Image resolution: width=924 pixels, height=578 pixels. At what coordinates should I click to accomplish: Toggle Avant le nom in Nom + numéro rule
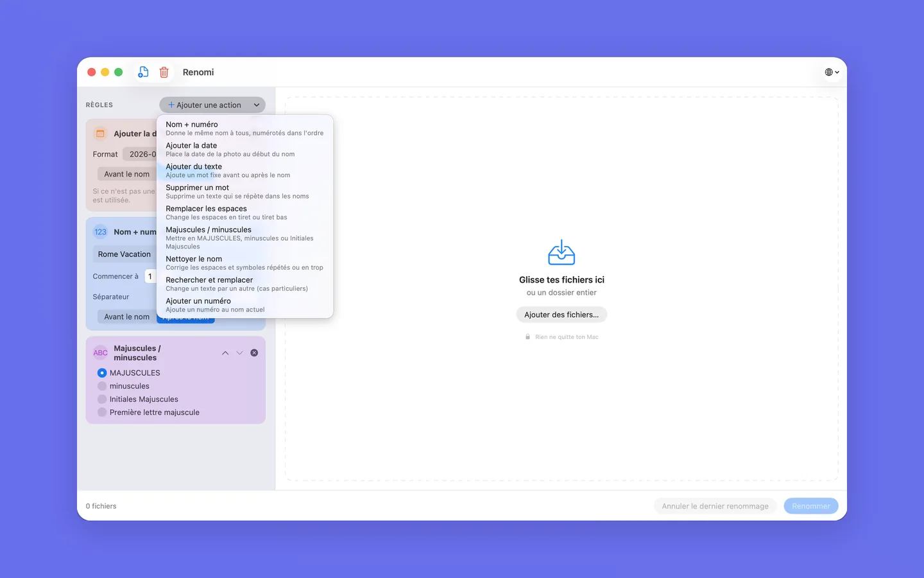tap(126, 317)
